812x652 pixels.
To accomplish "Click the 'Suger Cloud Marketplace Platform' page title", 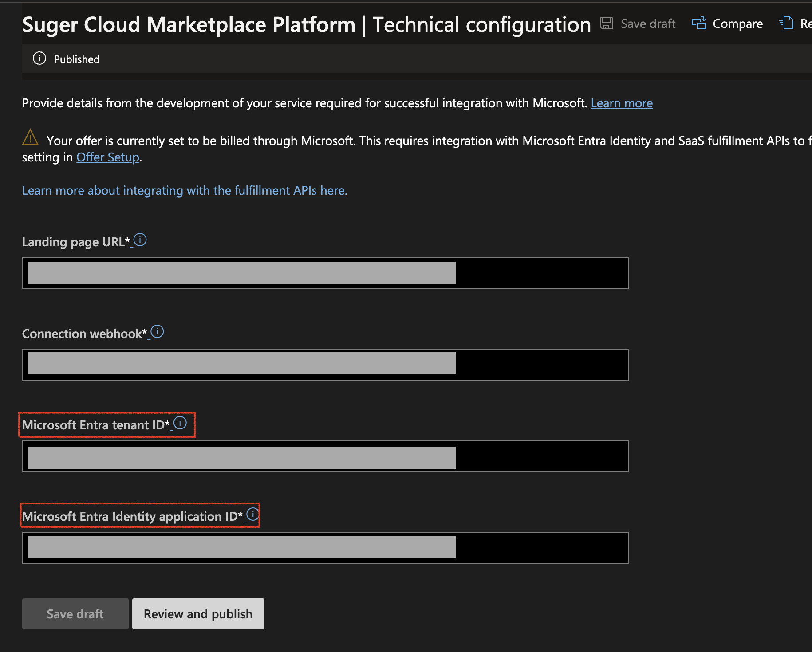I will coord(189,25).
